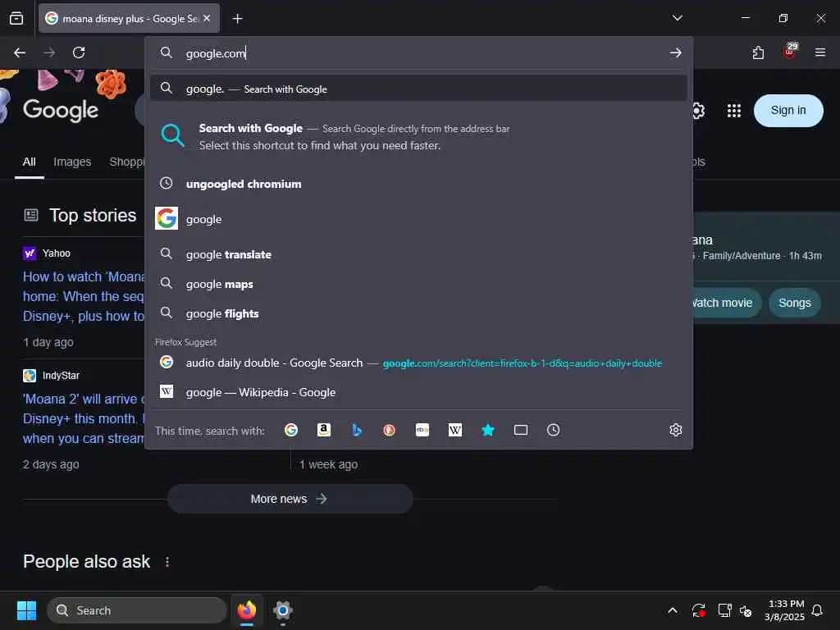Select the moana disney plus tab
The width and height of the screenshot is (840, 630).
129,19
